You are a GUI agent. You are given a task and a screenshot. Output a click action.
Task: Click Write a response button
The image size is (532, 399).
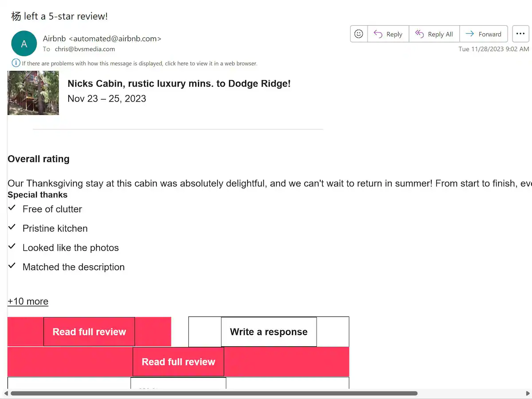click(269, 332)
